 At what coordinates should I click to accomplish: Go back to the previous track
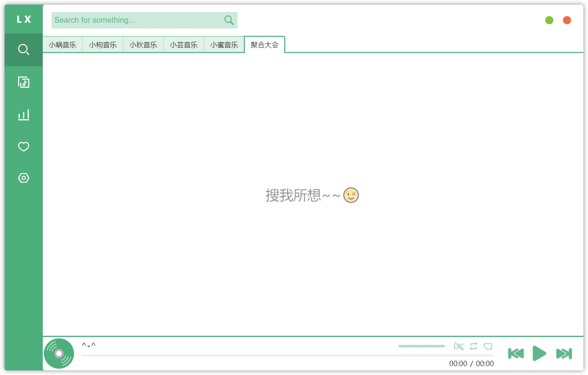(516, 353)
